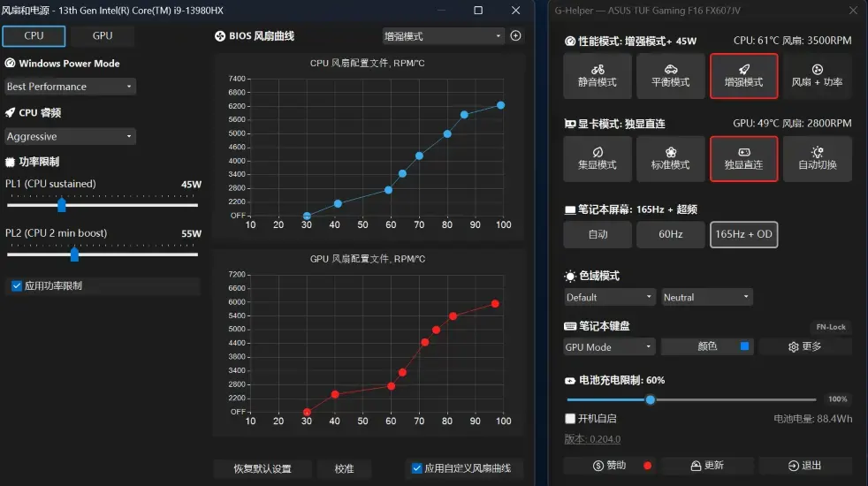This screenshot has height=486, width=868.
Task: Set screen refresh to 60Hz
Action: click(x=670, y=234)
